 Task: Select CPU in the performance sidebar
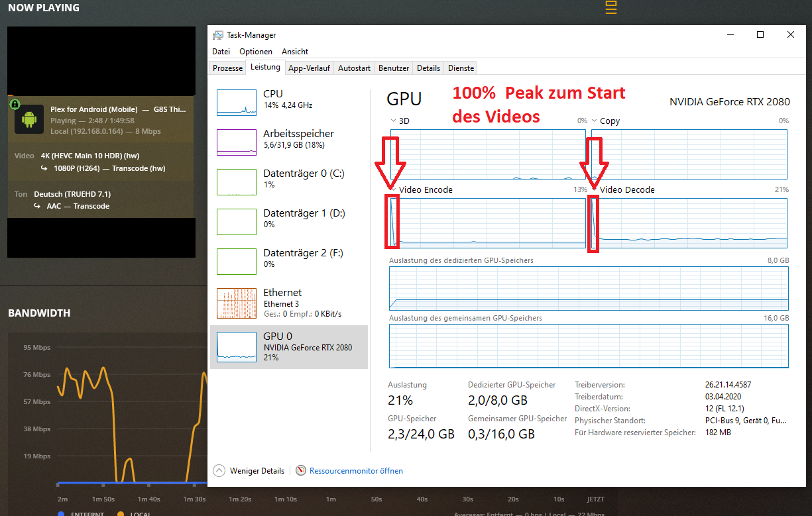click(289, 103)
